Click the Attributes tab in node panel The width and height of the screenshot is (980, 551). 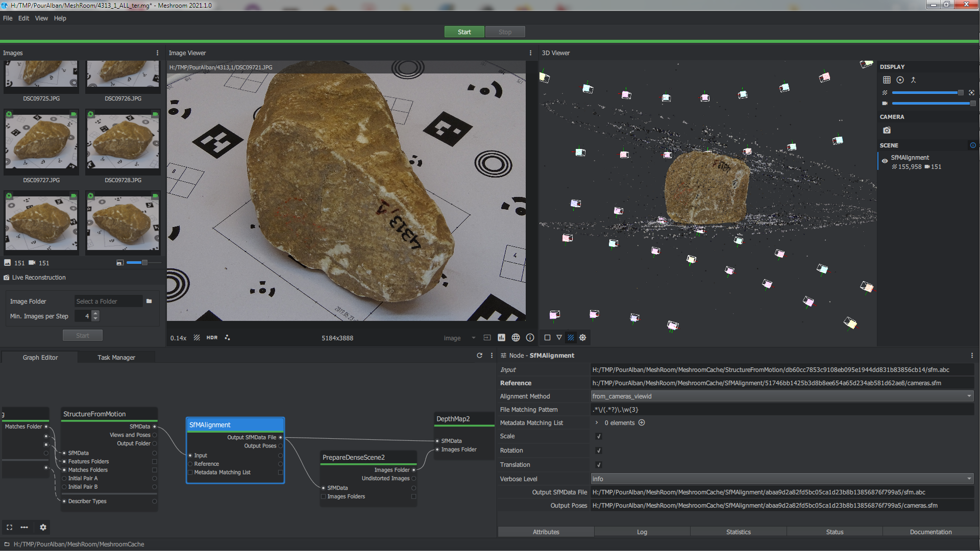click(x=546, y=532)
